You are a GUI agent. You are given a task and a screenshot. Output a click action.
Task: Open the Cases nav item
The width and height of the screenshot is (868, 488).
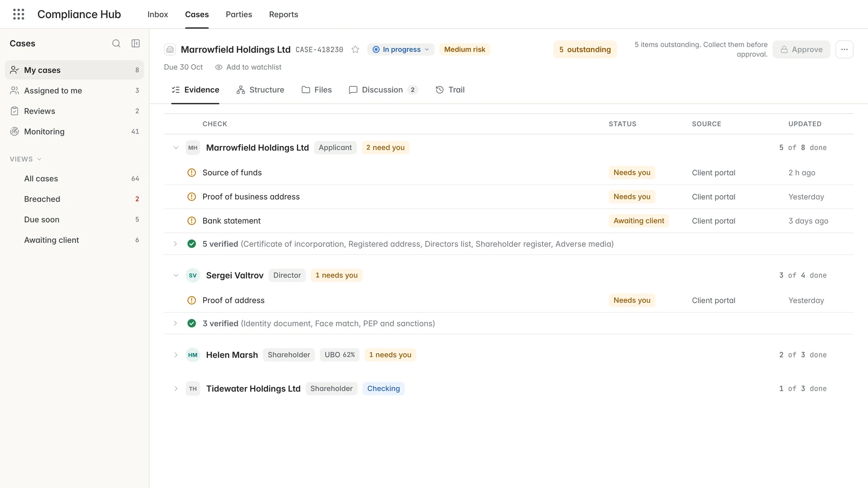click(x=197, y=14)
